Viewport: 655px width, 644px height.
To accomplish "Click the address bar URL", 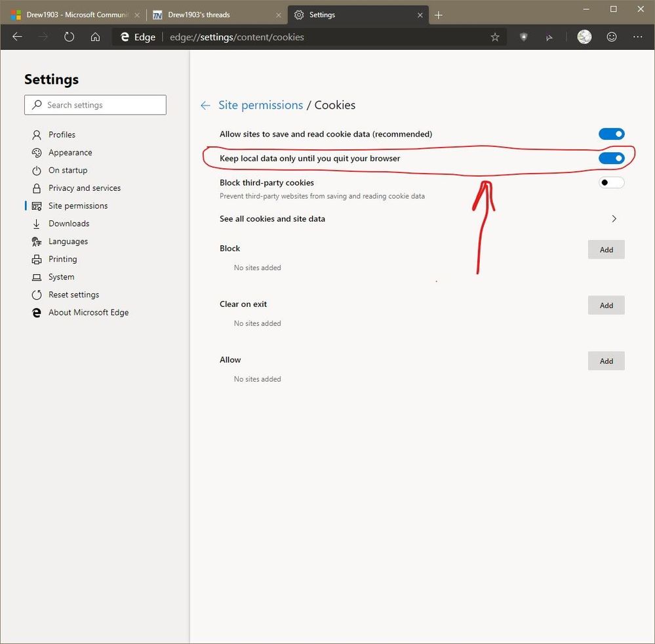I will point(237,37).
